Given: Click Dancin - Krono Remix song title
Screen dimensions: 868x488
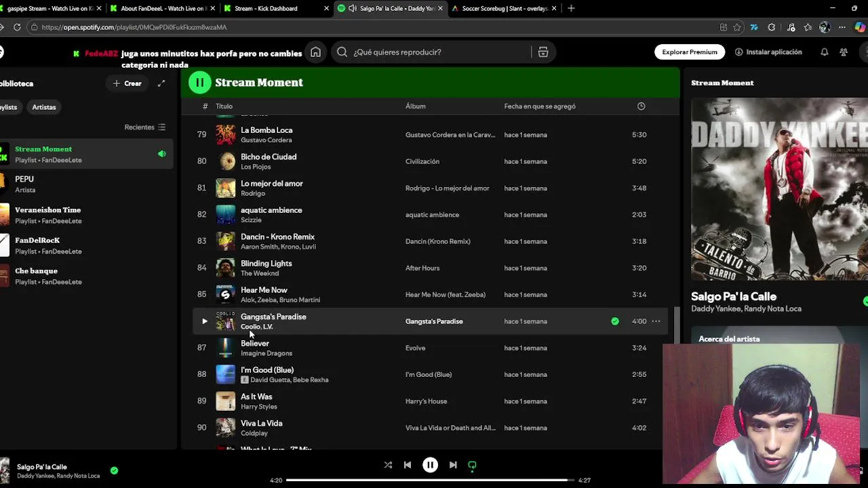Looking at the screenshot, I should point(277,237).
